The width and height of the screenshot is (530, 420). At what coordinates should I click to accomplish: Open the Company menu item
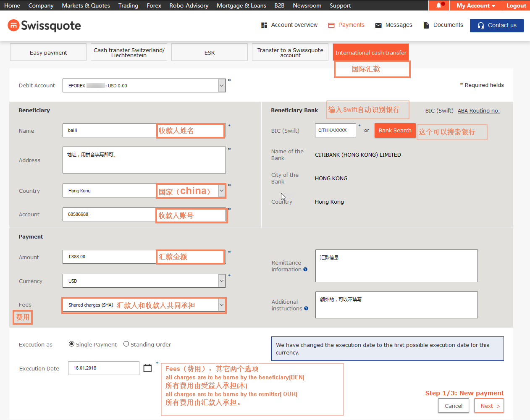[x=41, y=5]
